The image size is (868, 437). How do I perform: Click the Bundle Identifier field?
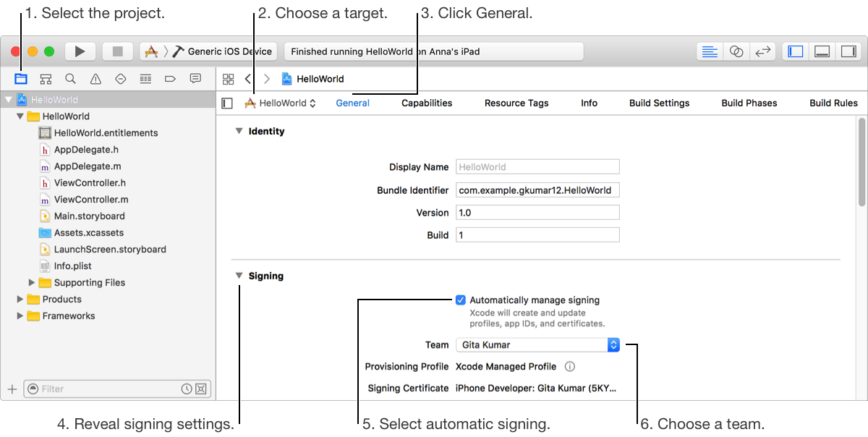point(537,190)
